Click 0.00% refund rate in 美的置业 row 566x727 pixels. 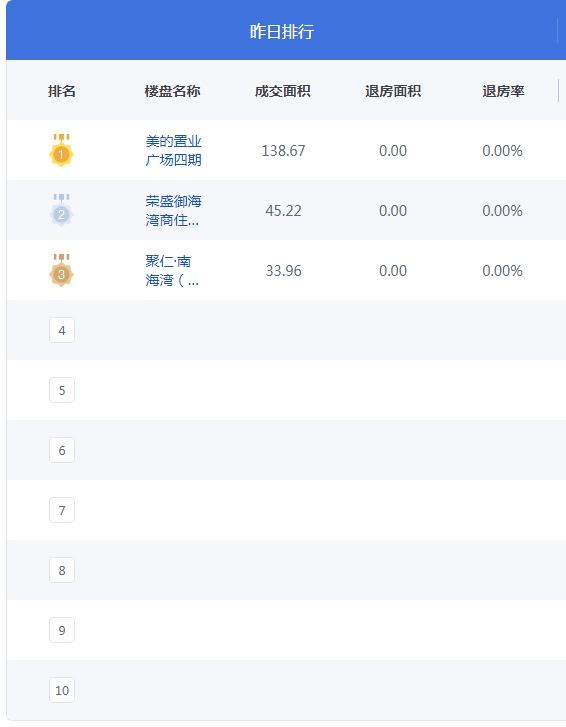502,151
